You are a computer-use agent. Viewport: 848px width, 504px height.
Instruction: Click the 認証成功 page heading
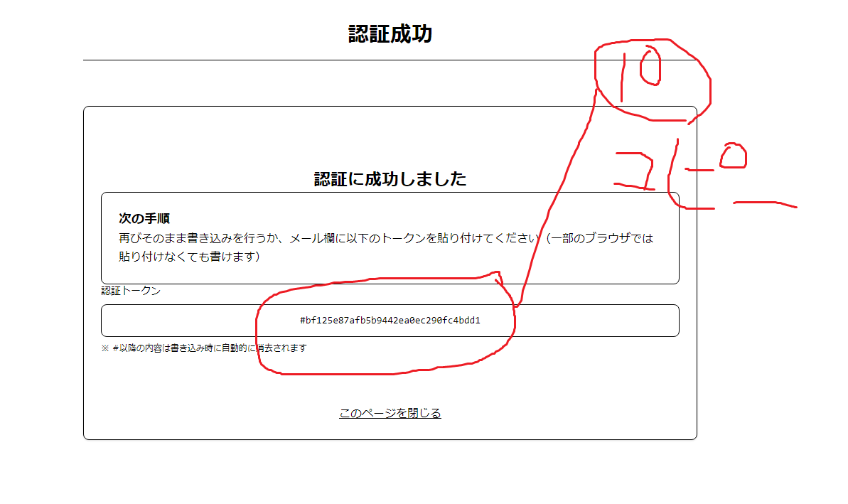point(390,33)
